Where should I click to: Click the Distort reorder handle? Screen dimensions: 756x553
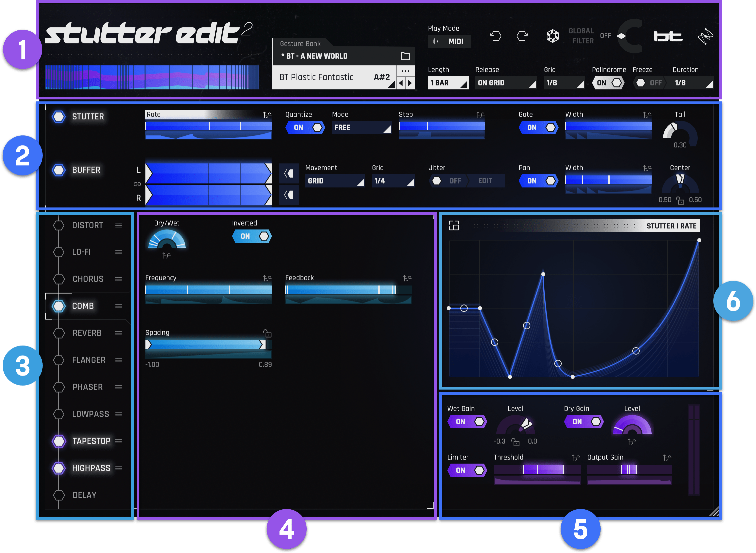[x=118, y=225]
